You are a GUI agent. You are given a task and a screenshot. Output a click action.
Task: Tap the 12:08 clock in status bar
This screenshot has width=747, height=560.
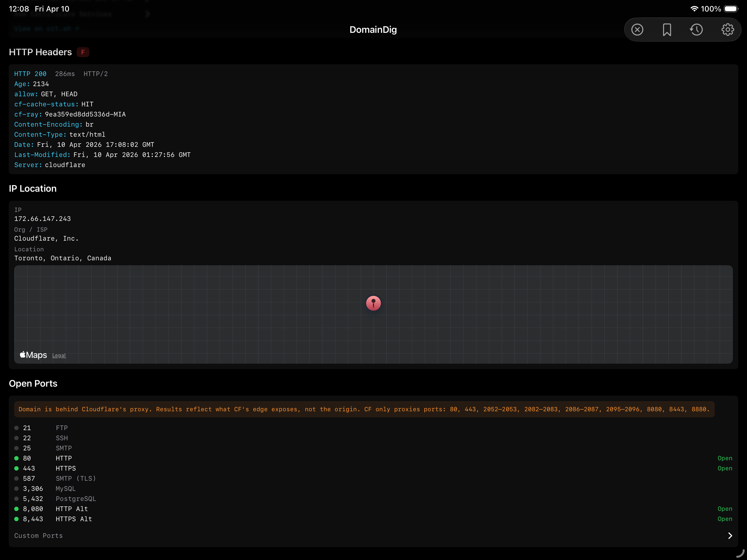coord(19,9)
